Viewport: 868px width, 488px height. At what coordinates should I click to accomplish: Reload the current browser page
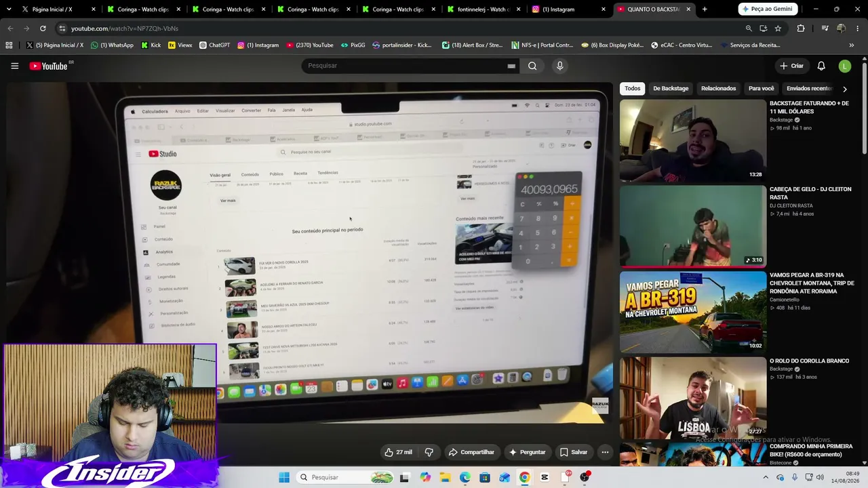click(x=43, y=28)
